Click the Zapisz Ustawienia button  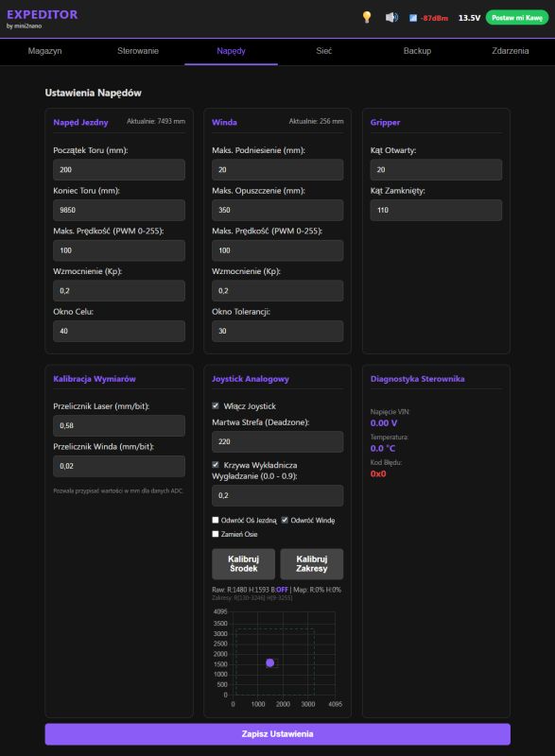277,734
